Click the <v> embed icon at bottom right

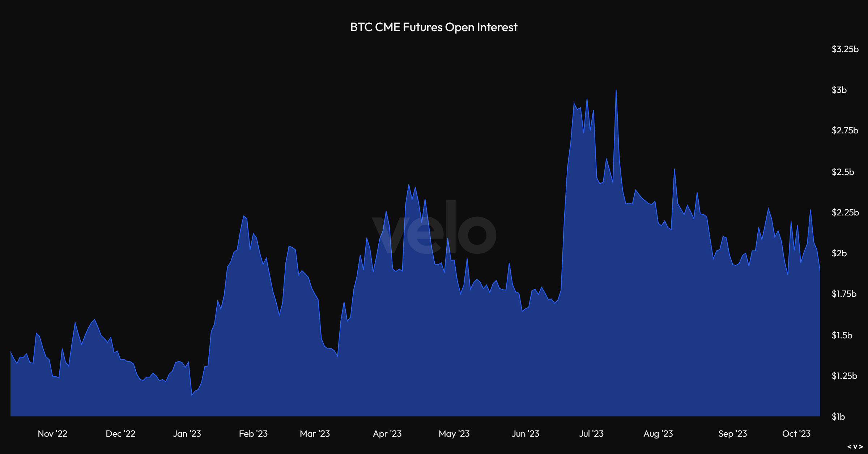(x=855, y=447)
